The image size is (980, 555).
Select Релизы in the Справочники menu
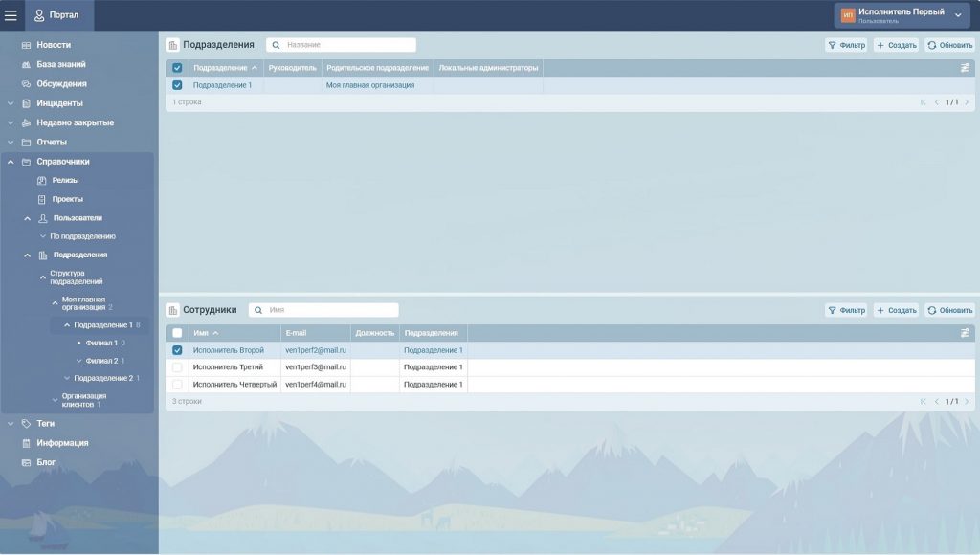tap(65, 180)
